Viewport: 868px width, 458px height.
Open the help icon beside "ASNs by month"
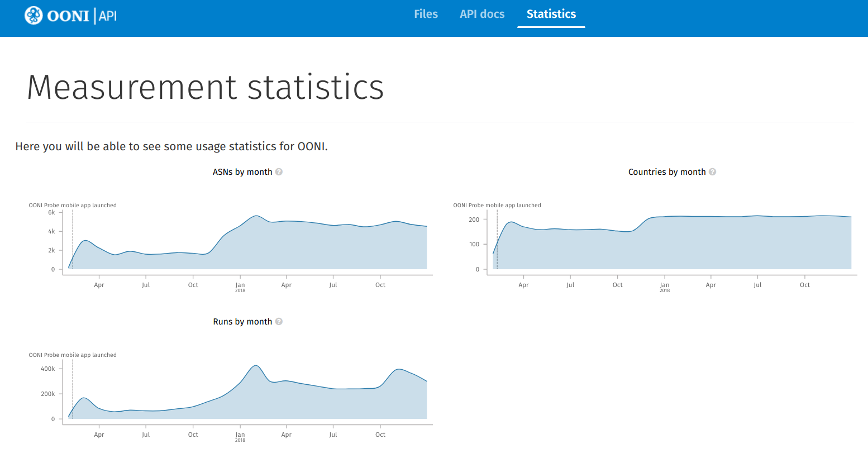tap(279, 172)
